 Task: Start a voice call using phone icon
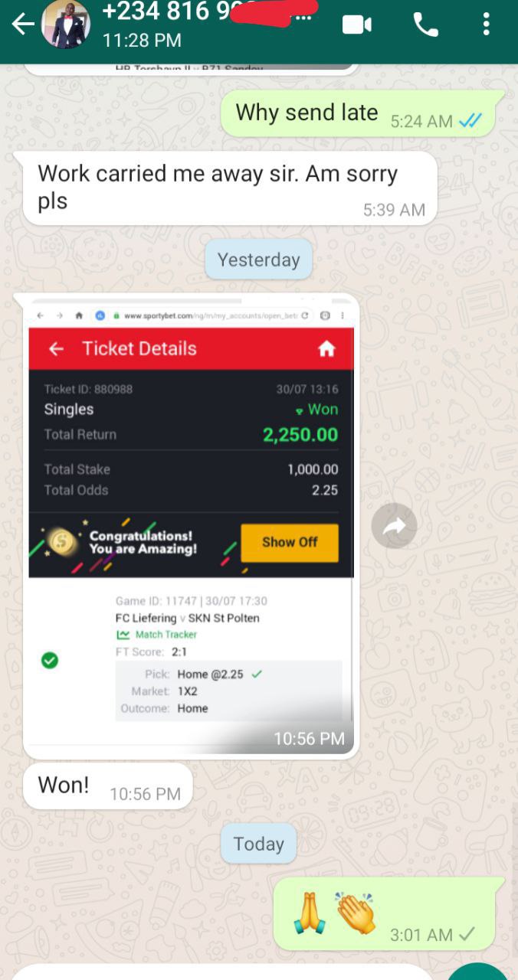[x=426, y=24]
